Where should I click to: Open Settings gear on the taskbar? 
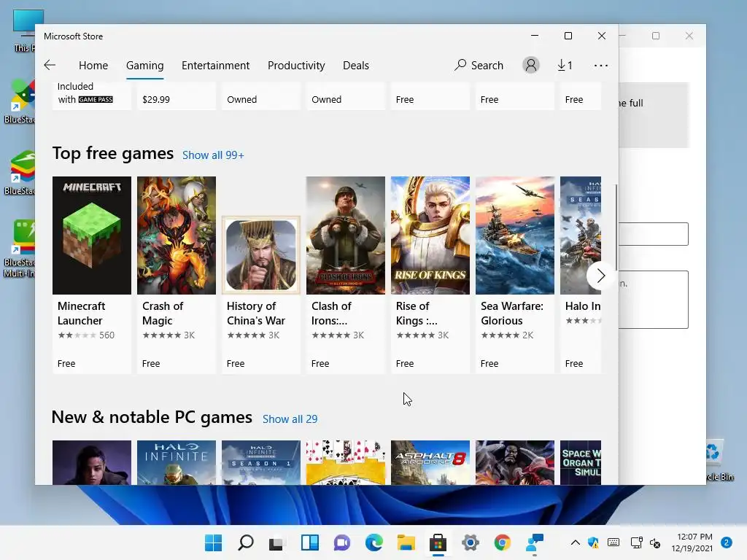coord(471,542)
